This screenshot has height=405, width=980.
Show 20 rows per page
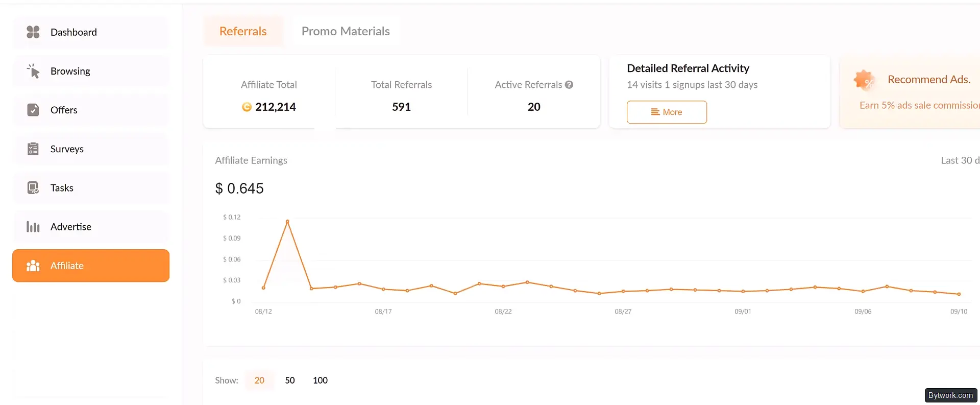[259, 380]
